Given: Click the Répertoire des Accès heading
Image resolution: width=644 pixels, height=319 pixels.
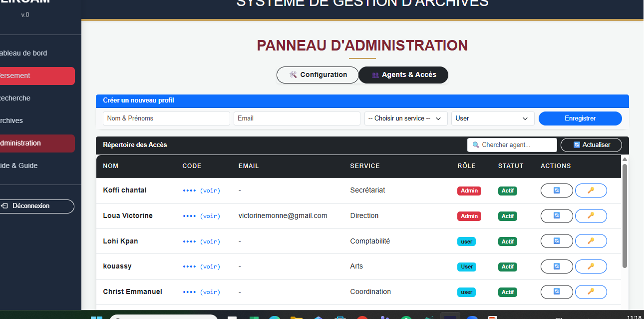Looking at the screenshot, I should click(135, 145).
